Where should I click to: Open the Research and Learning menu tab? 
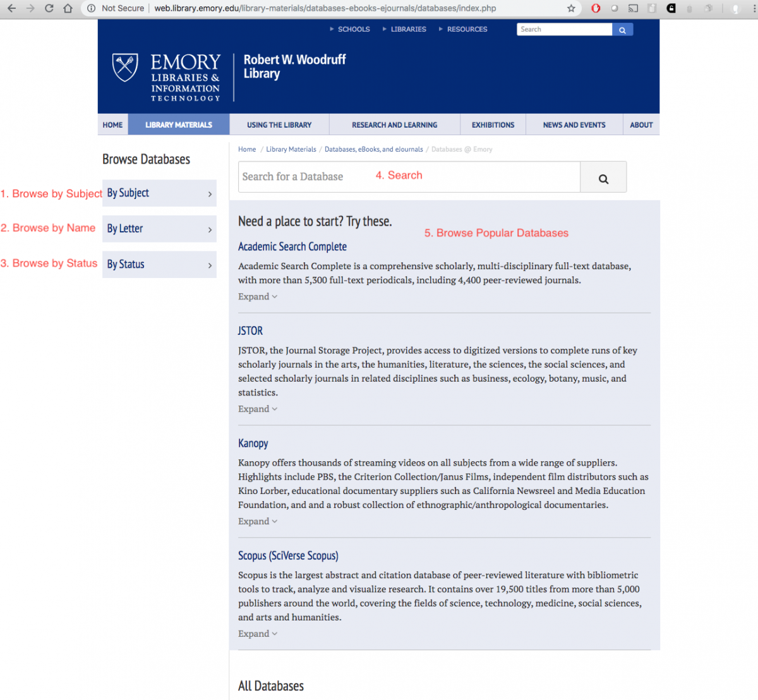pos(394,125)
